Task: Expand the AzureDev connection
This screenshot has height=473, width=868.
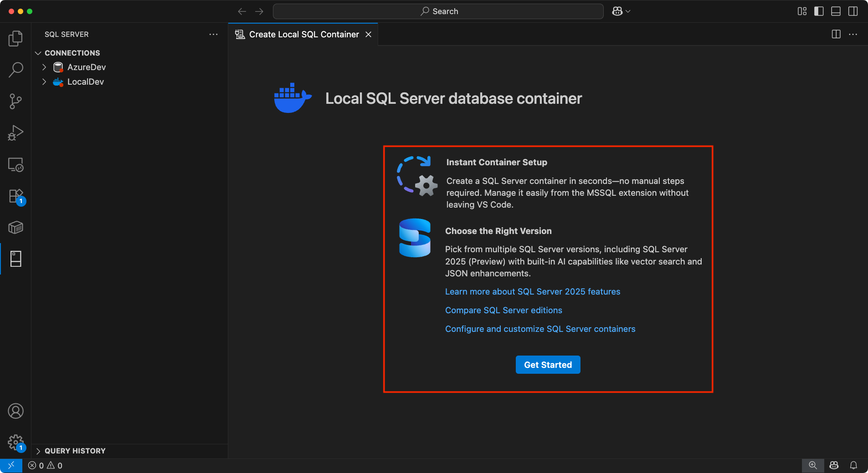Action: (x=44, y=67)
